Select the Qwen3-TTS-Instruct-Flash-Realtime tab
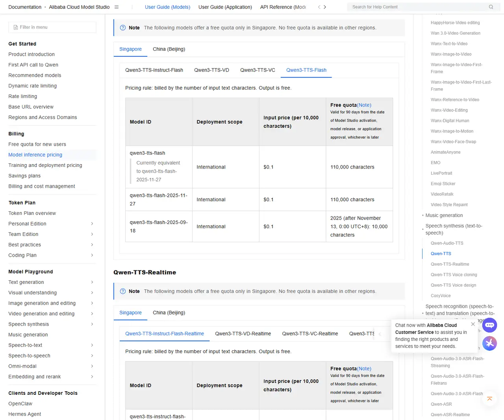The width and height of the screenshot is (504, 420). (165, 334)
